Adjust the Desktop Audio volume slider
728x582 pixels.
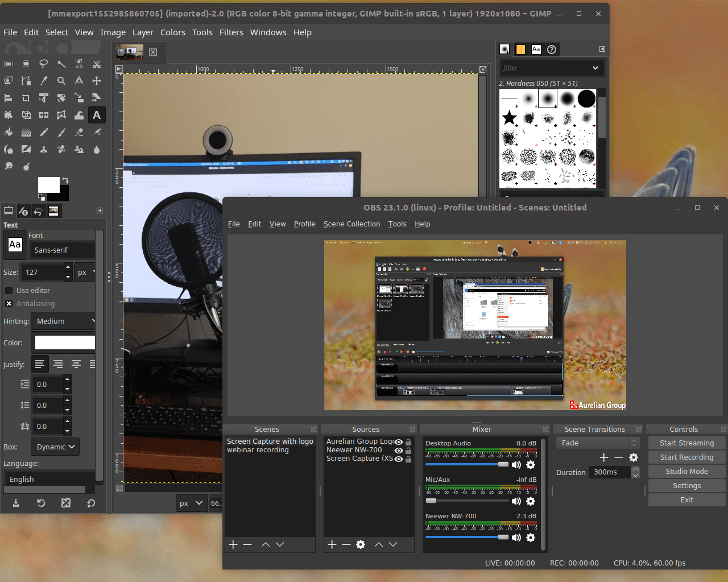pyautogui.click(x=467, y=465)
